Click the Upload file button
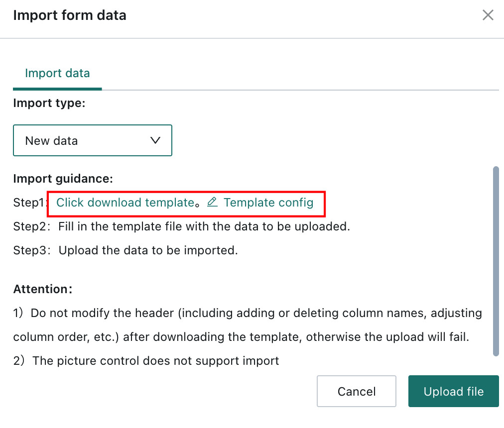 (x=454, y=391)
